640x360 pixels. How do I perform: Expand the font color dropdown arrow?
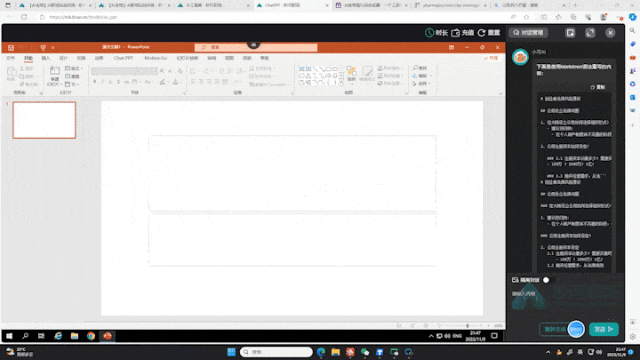[x=180, y=82]
